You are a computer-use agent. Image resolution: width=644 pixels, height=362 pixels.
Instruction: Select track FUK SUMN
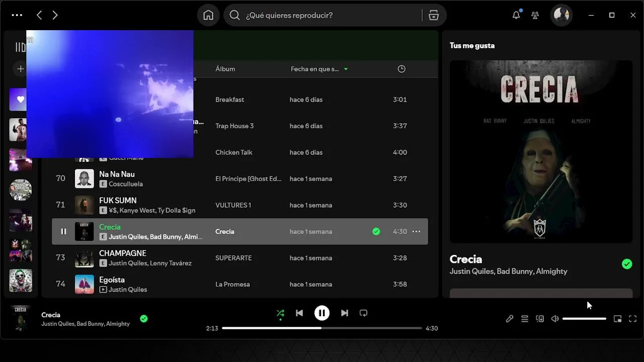pyautogui.click(x=118, y=200)
